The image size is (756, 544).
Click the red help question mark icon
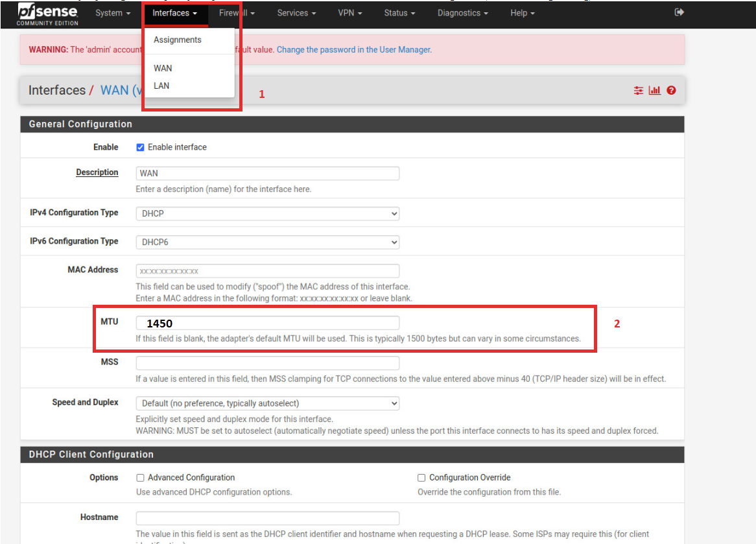pos(671,91)
